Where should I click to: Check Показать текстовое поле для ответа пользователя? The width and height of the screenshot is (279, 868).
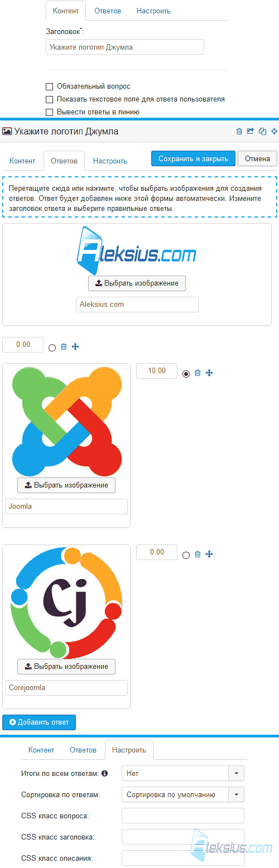pos(49,99)
